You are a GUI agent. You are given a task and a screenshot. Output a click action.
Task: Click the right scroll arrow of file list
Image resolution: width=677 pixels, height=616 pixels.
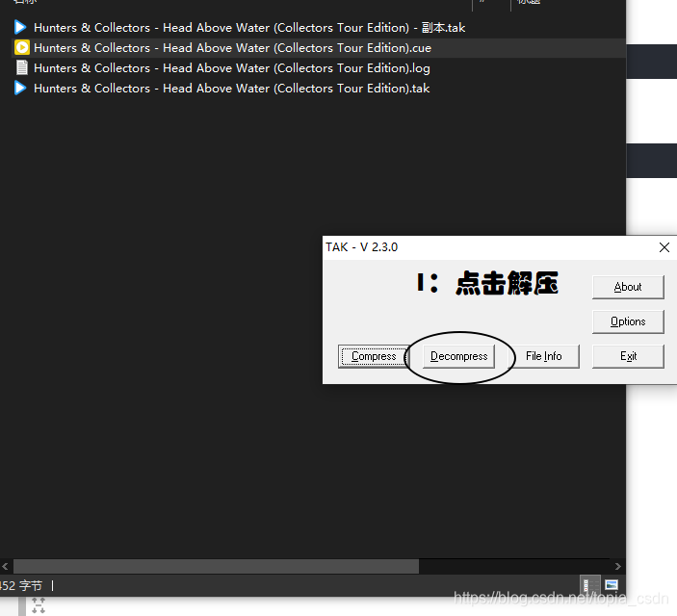point(618,566)
